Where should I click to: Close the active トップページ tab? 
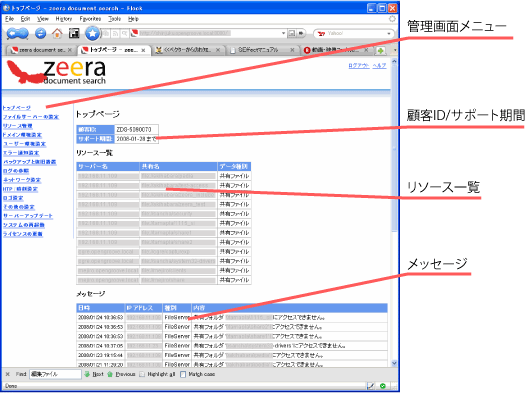[x=143, y=50]
